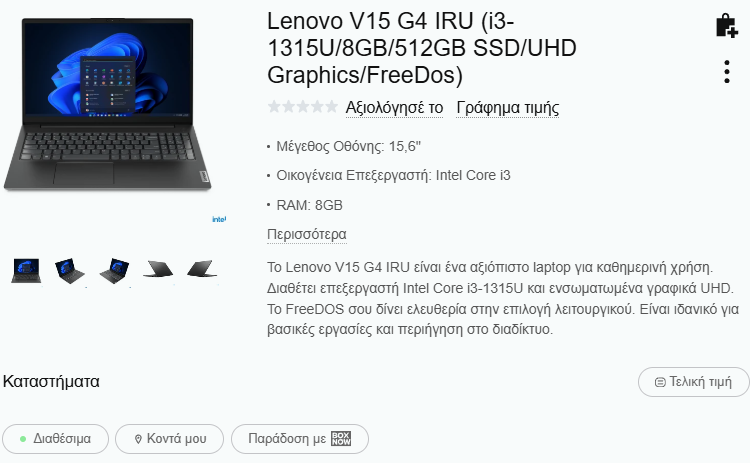The width and height of the screenshot is (750, 463).
Task: Open the three-dot more options menu
Action: pyautogui.click(x=727, y=72)
